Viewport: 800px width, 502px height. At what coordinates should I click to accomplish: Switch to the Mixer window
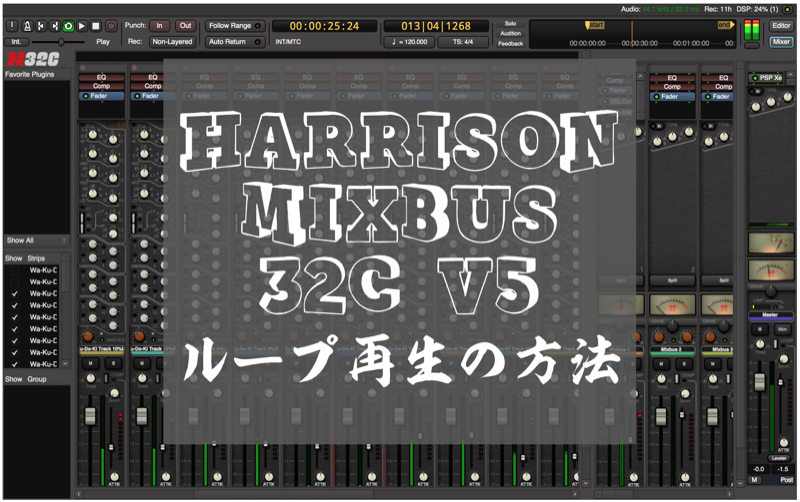coord(781,42)
